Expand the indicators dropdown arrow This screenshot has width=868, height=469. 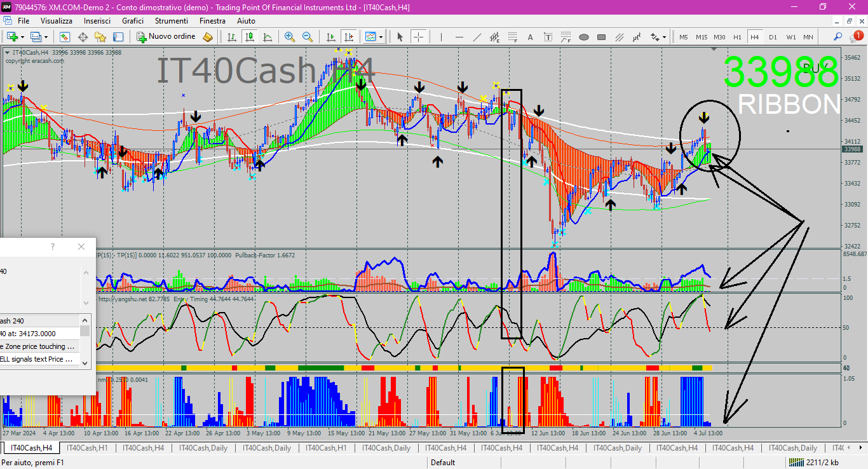click(381, 37)
